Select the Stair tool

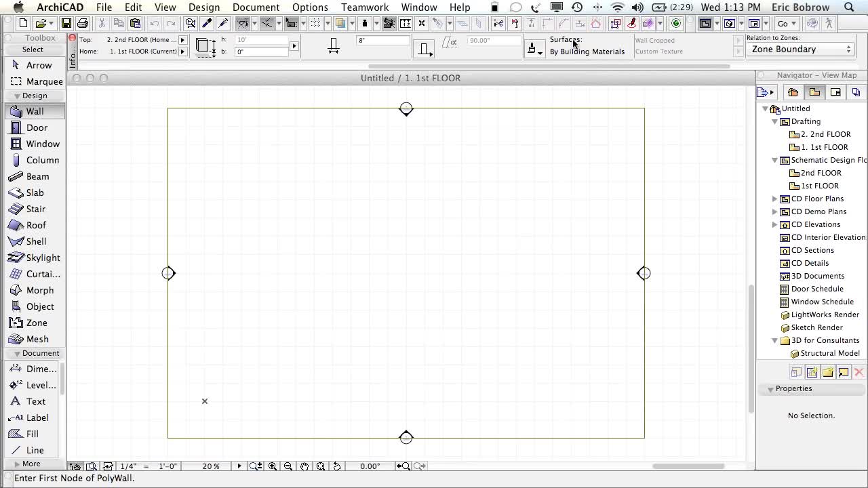coord(35,209)
